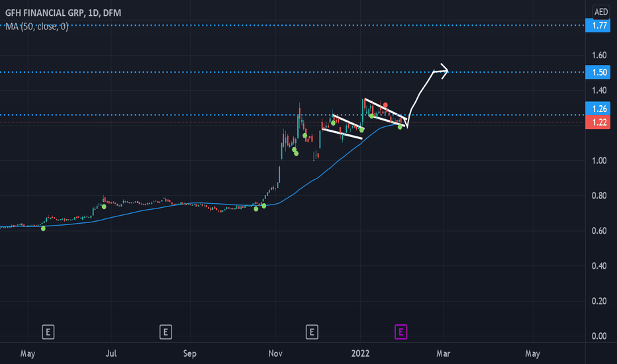Click the 2022 label on time axis
The width and height of the screenshot is (617, 364).
[x=360, y=353]
